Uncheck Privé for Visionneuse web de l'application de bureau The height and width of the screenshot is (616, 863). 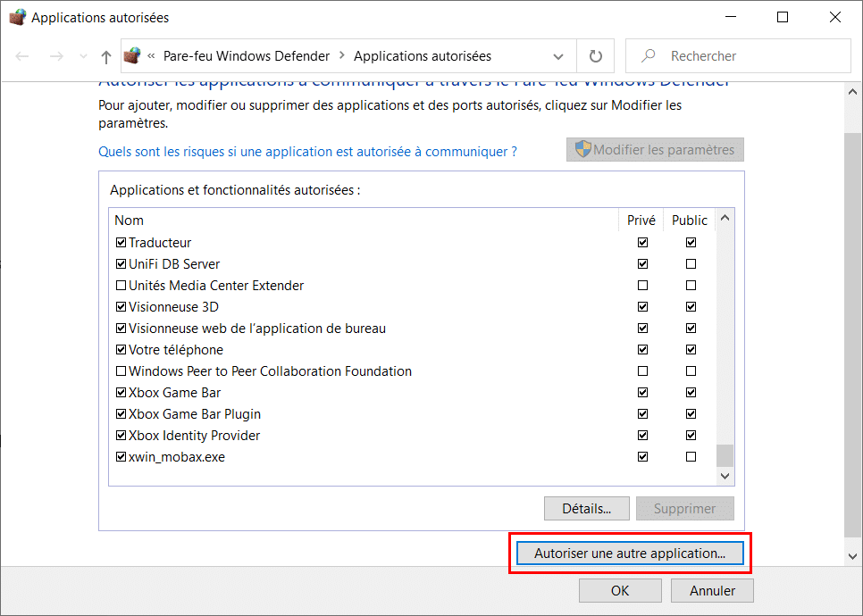tap(642, 329)
